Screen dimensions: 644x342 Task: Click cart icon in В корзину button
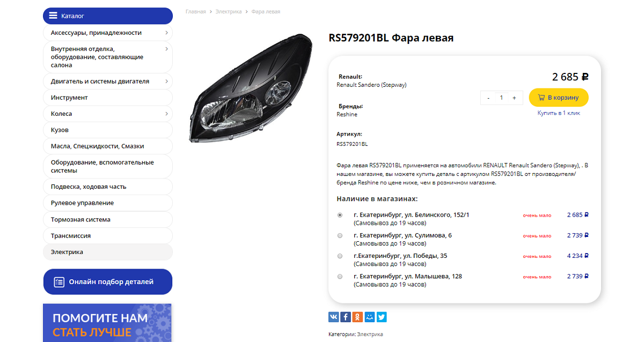click(540, 98)
